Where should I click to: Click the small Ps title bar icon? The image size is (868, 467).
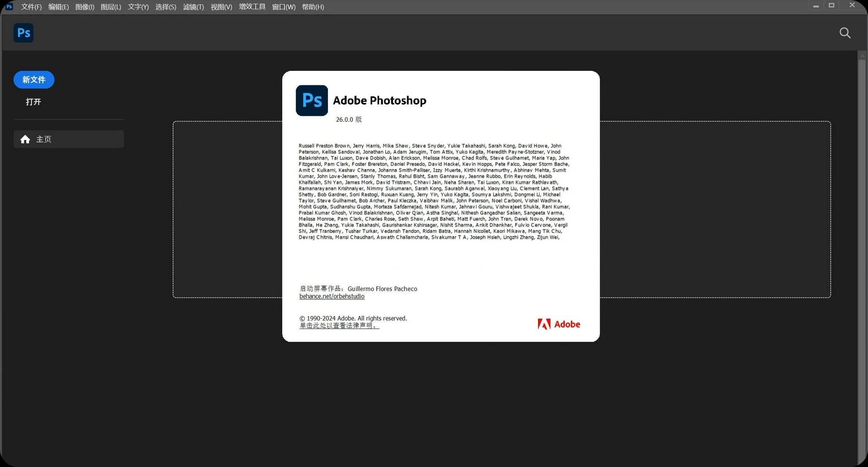(x=9, y=6)
